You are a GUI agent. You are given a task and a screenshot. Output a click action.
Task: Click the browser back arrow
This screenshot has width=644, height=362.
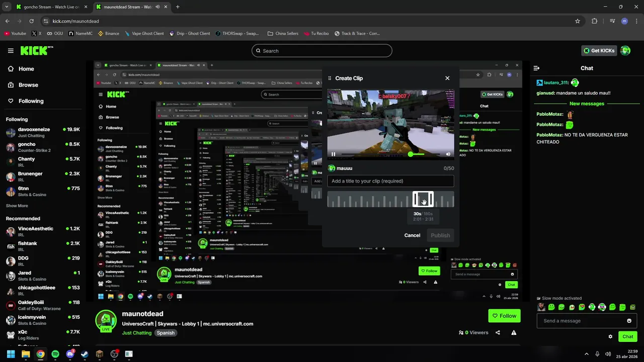point(7,21)
